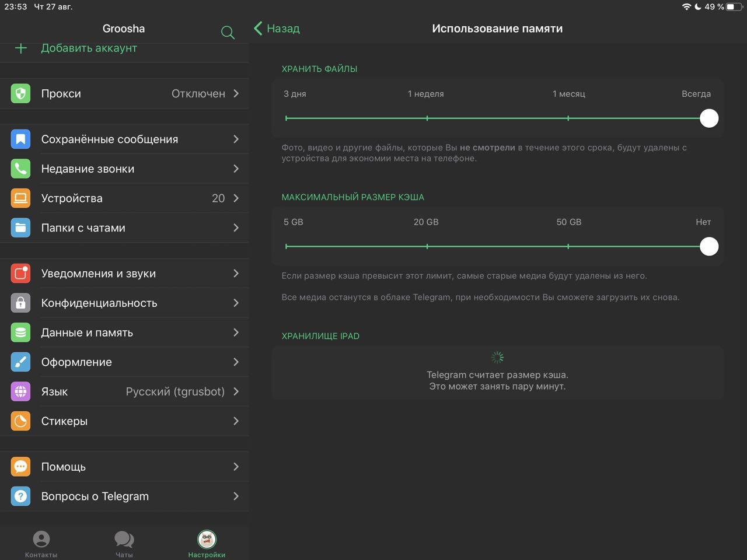Tap the Отключен proxy status value
Screen dimensions: 747x560
coord(198,93)
